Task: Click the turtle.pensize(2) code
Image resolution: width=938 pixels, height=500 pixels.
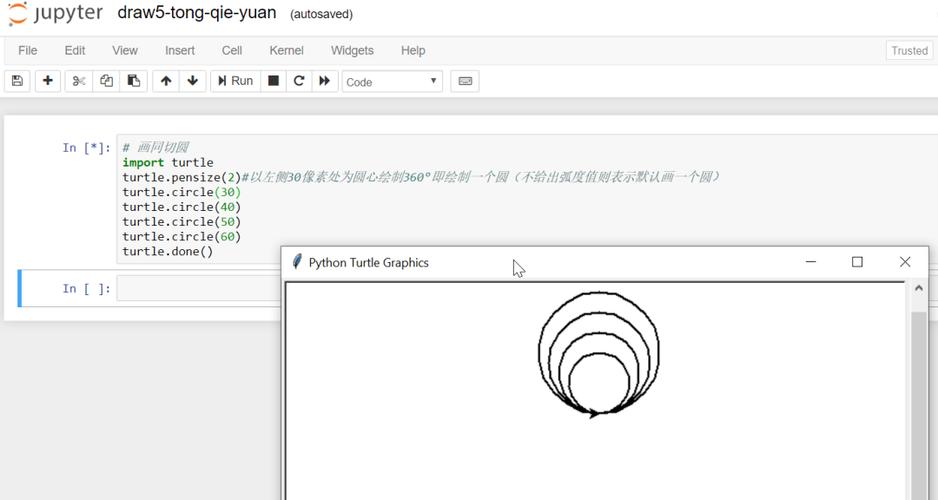Action: pyautogui.click(x=182, y=177)
